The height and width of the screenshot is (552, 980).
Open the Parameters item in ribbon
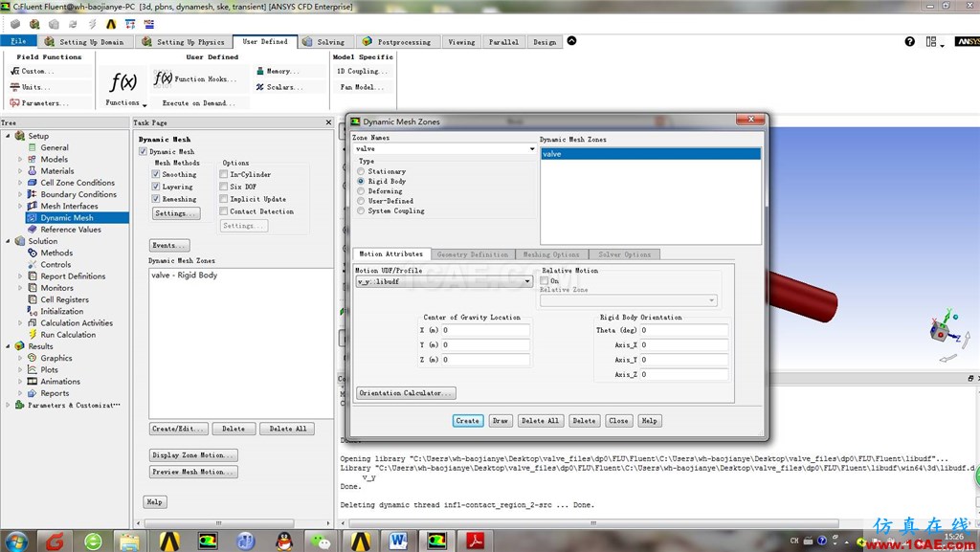(x=38, y=103)
